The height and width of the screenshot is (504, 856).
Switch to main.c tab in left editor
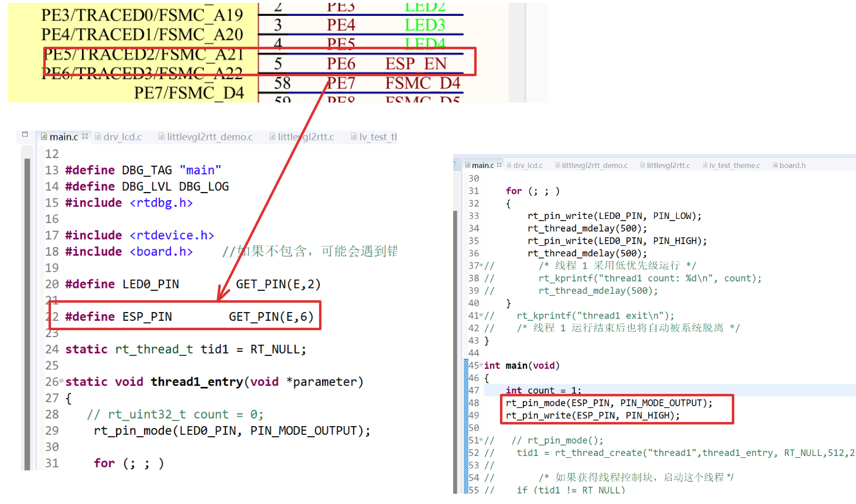63,136
